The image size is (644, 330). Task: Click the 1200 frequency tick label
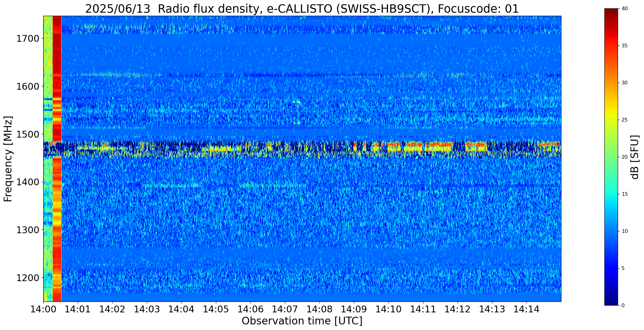(x=28, y=278)
